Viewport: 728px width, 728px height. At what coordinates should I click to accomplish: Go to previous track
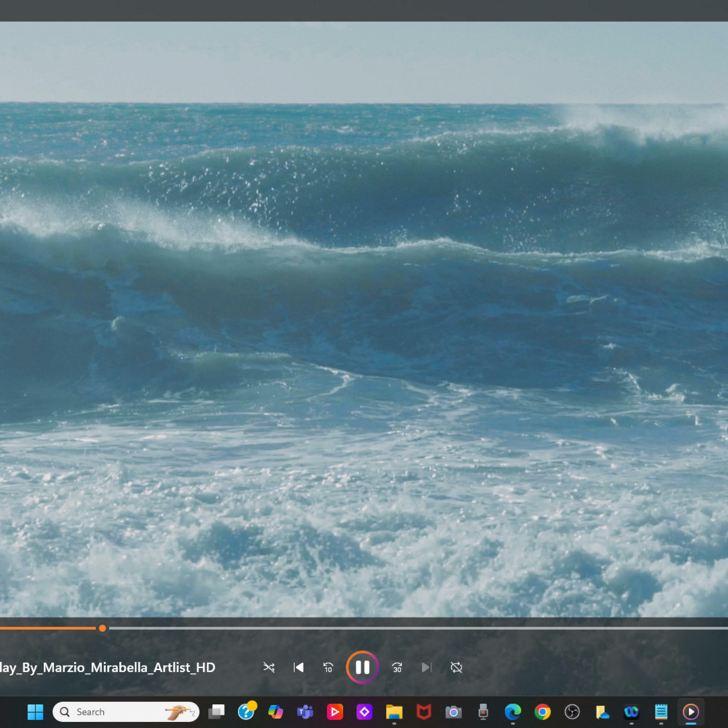(x=298, y=667)
